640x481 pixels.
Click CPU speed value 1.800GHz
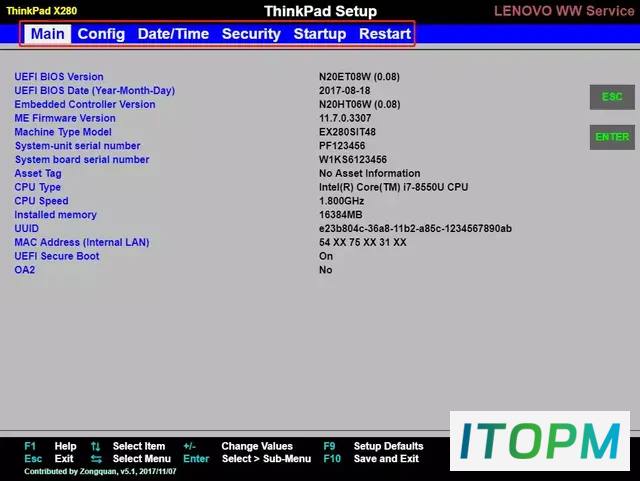pyautogui.click(x=341, y=201)
